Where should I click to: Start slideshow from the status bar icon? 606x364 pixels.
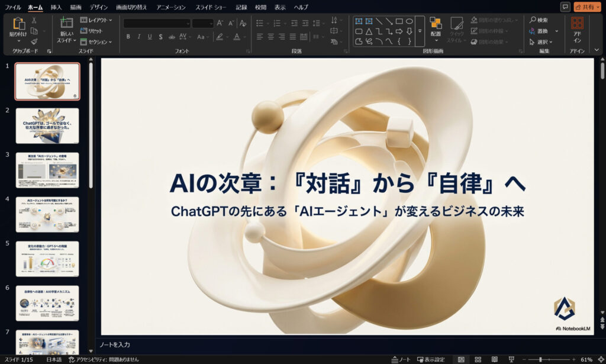tap(512, 359)
